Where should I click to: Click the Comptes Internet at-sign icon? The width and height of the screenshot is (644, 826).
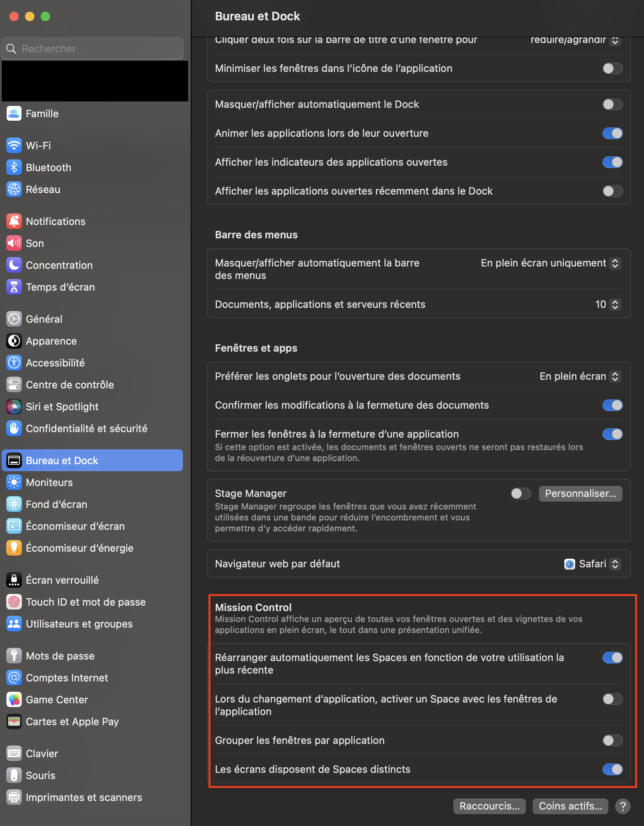click(14, 678)
